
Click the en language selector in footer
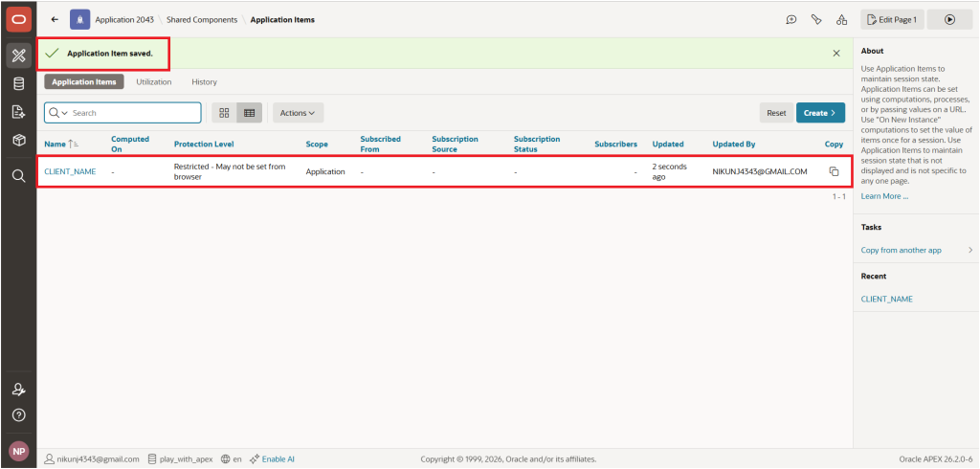(x=232, y=459)
